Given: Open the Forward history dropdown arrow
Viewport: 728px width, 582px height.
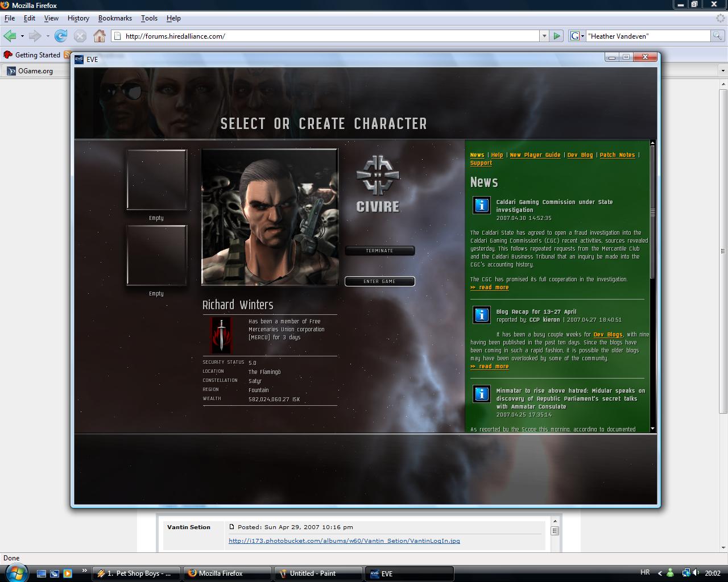Looking at the screenshot, I should point(48,36).
